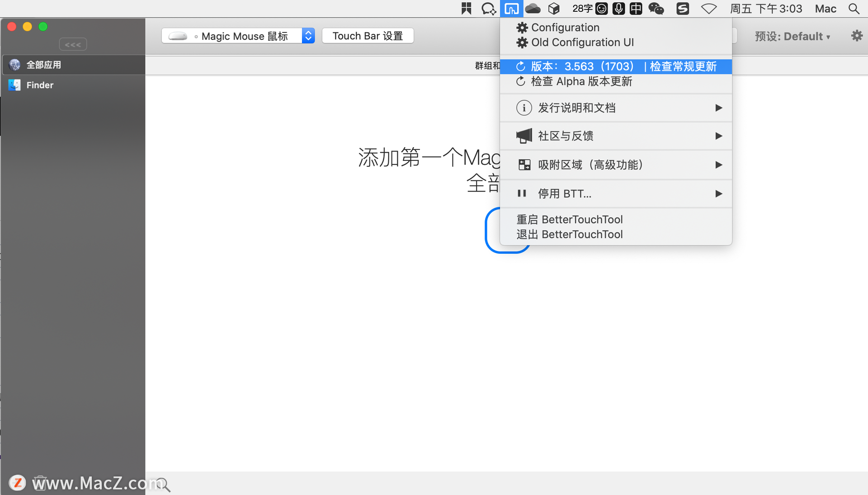Open the Magic Mouse 鼠标 device selector
The image size is (868, 495).
click(238, 36)
